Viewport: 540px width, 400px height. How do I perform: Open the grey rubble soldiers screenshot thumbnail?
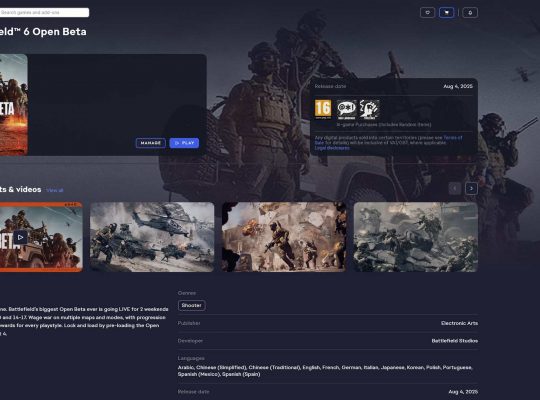[x=416, y=237]
